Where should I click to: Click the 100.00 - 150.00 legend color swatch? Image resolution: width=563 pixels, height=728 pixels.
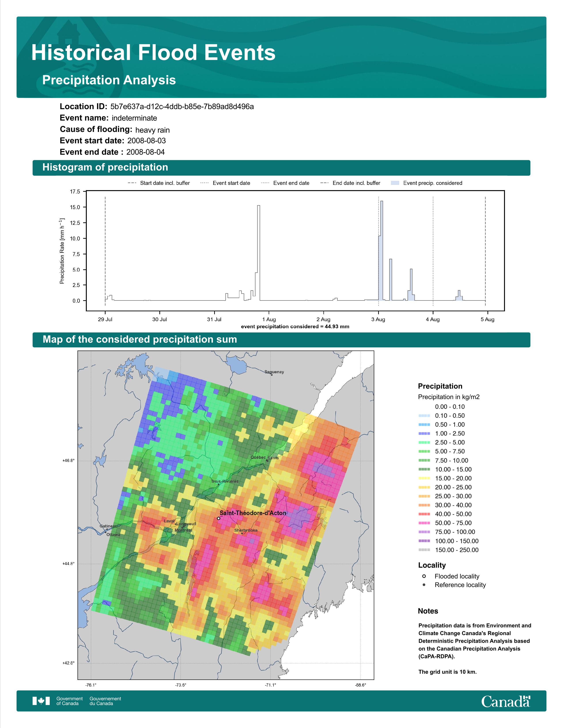pos(424,541)
